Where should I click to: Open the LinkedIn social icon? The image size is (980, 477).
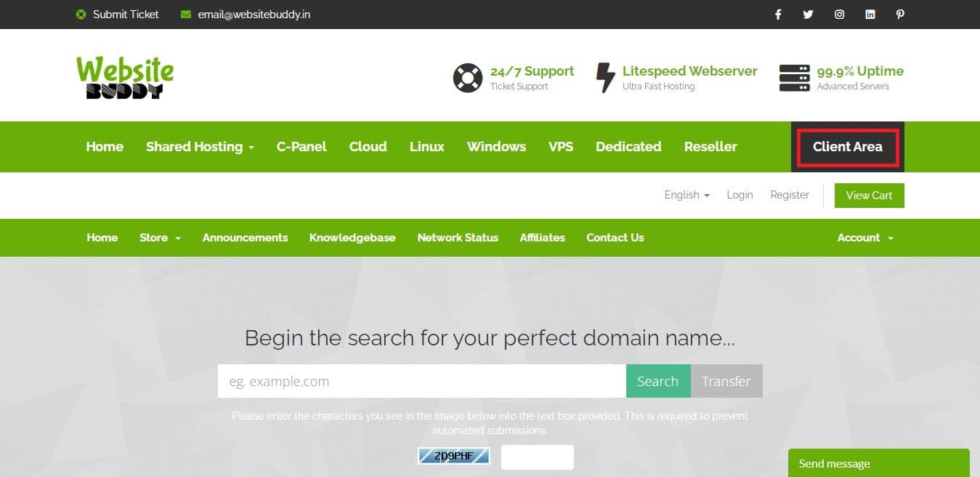pyautogui.click(x=870, y=15)
